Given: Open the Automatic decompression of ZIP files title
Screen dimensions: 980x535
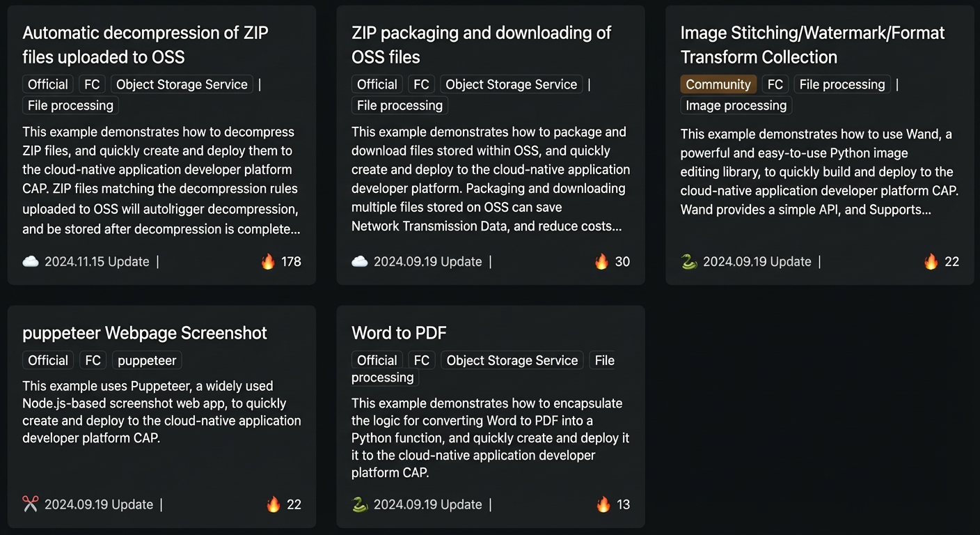Looking at the screenshot, I should 145,45.
